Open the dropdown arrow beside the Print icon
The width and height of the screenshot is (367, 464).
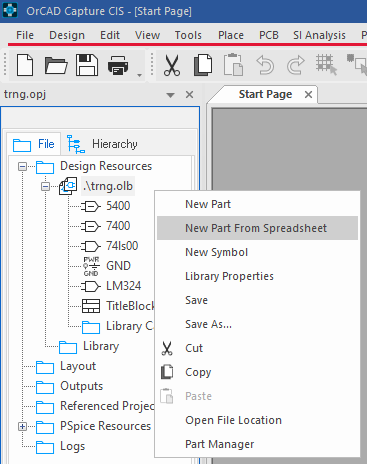[139, 75]
